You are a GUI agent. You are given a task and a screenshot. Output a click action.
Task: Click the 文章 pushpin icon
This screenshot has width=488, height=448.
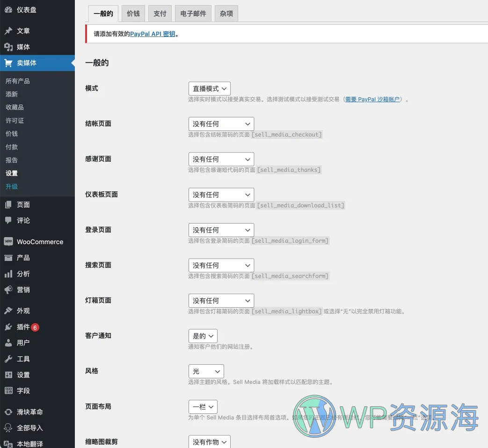click(x=8, y=31)
